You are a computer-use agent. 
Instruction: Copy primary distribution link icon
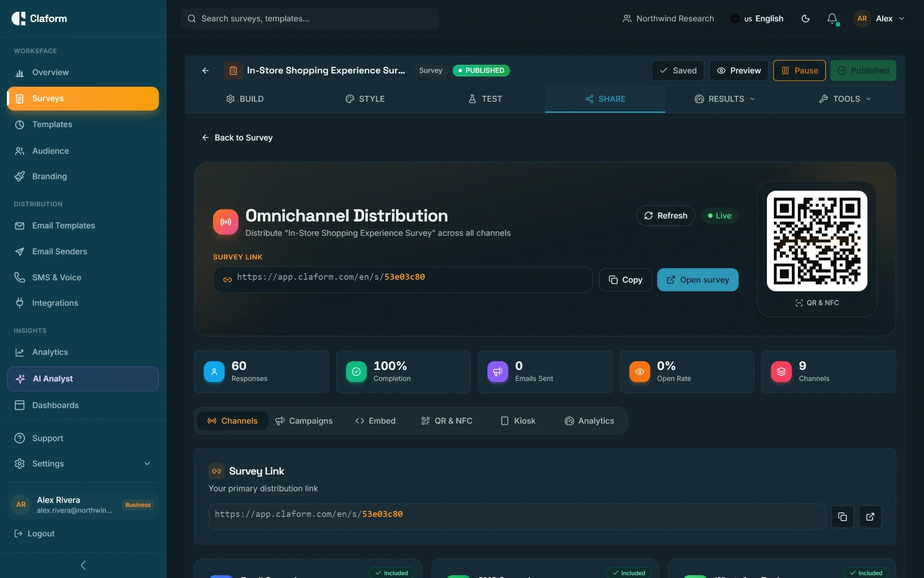coord(842,517)
